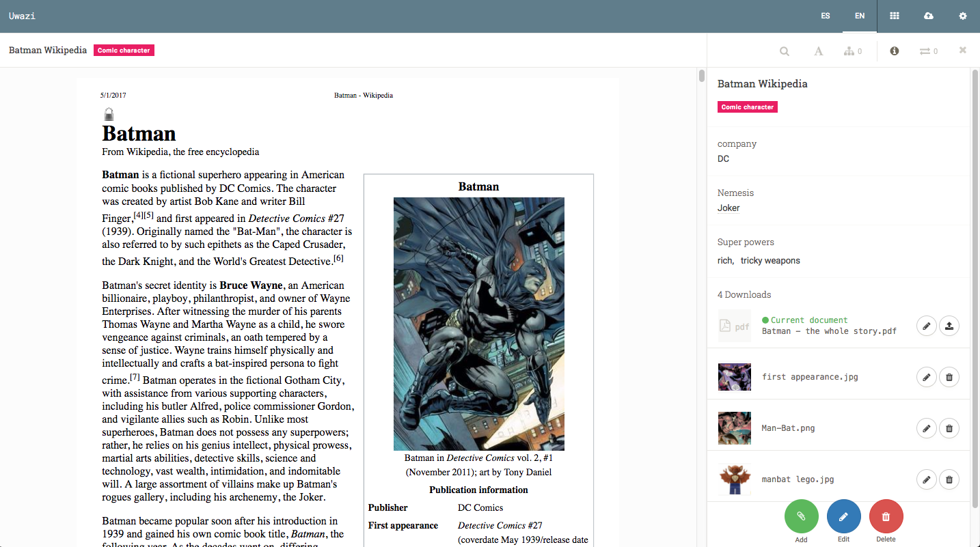Delete Man-Bat.png attachment
Image resolution: width=980 pixels, height=547 pixels.
pos(949,428)
